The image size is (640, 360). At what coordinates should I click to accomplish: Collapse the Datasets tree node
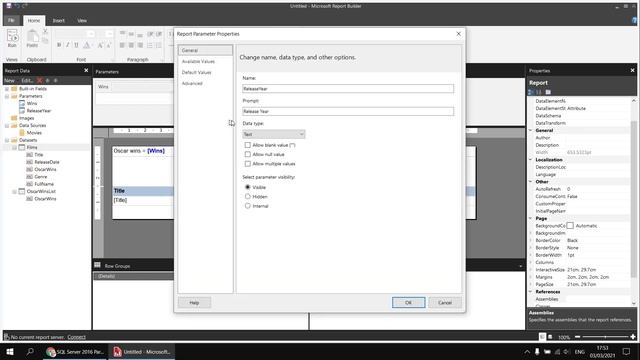point(7,140)
